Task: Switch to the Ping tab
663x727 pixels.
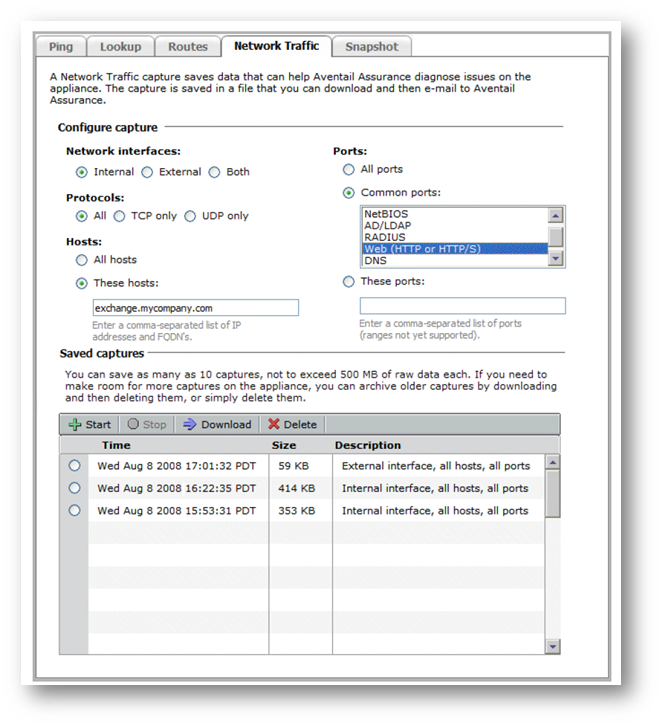Action: 61,46
